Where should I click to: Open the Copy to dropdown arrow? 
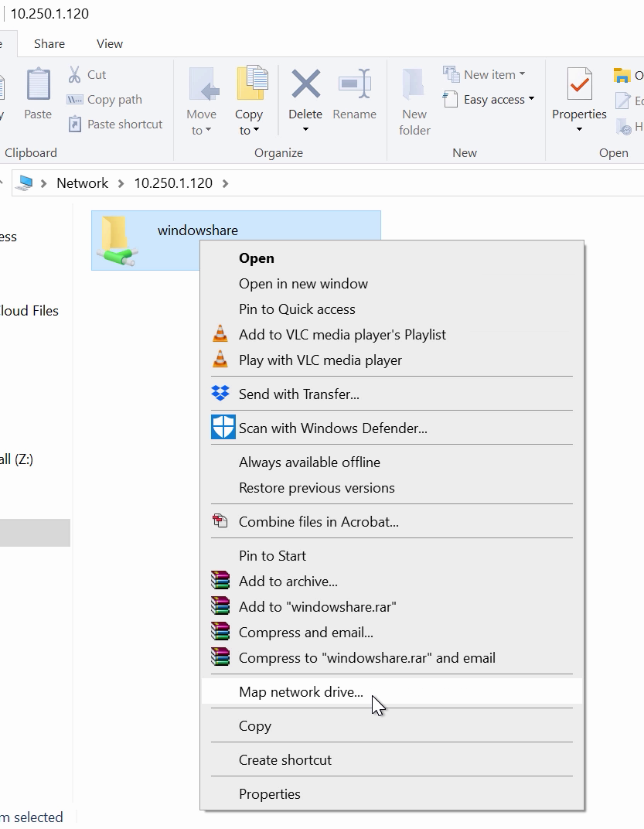click(x=257, y=130)
